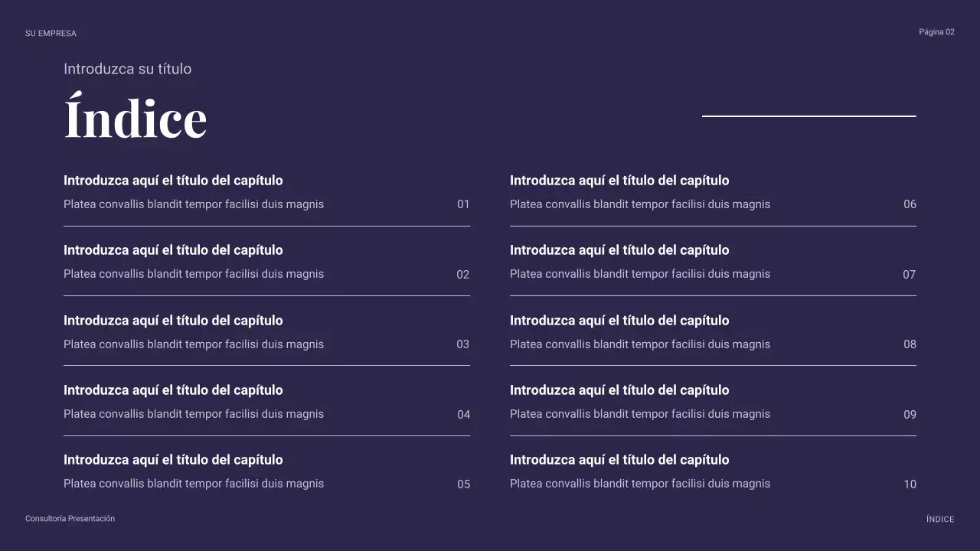Click chapter number 10
The width and height of the screenshot is (980, 551).
910,484
